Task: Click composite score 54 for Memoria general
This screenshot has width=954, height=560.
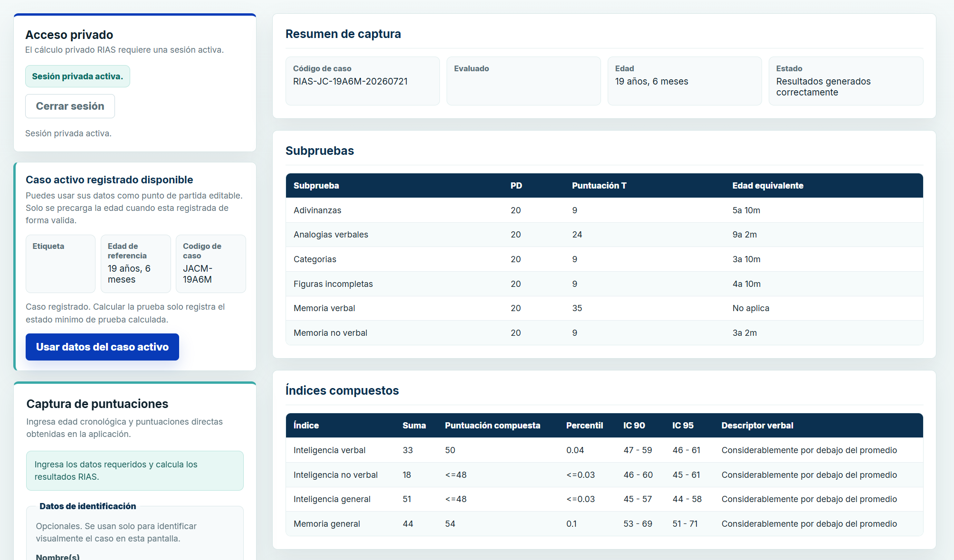Action: [x=450, y=524]
